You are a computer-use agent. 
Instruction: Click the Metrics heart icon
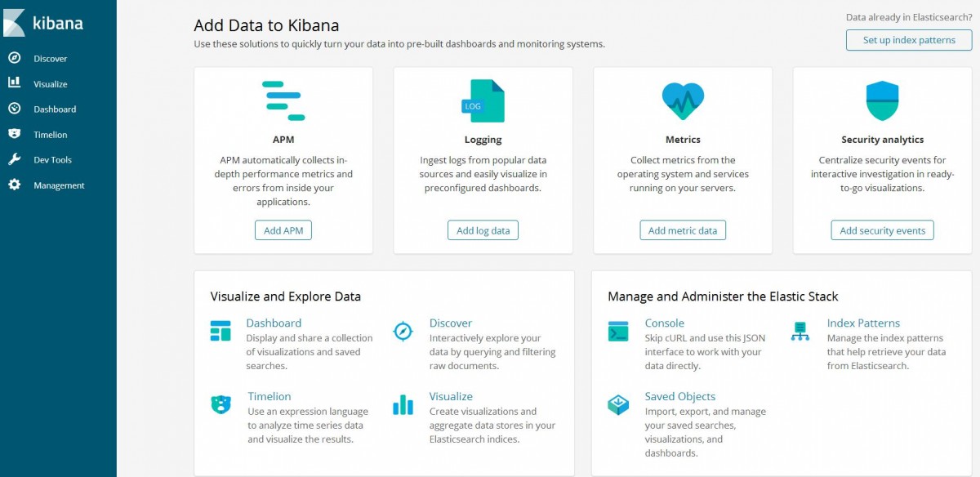point(683,101)
